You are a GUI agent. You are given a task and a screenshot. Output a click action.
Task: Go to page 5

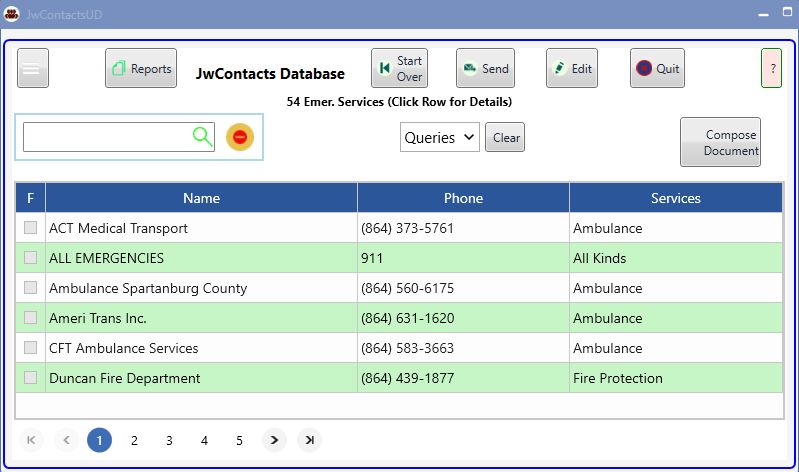(239, 440)
